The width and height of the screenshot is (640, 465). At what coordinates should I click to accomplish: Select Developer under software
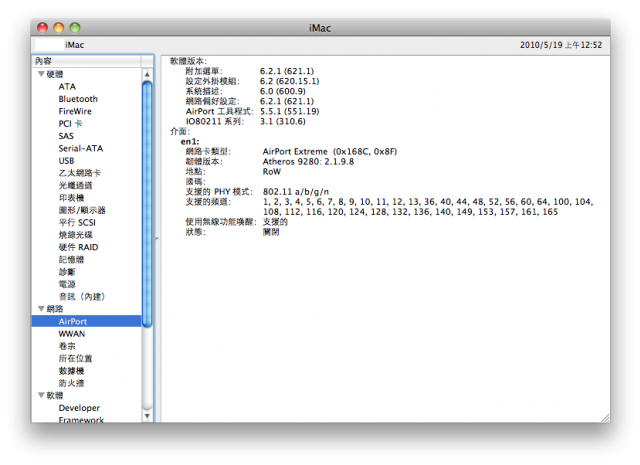coord(79,408)
